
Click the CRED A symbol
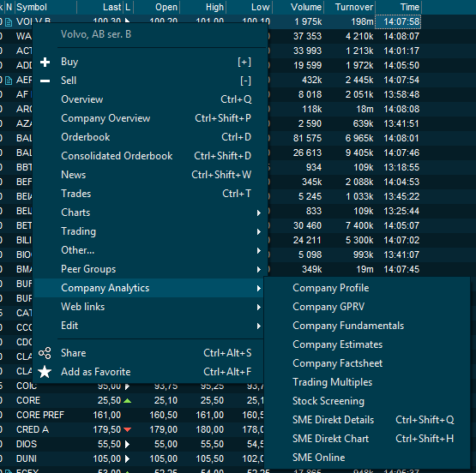[x=33, y=429]
